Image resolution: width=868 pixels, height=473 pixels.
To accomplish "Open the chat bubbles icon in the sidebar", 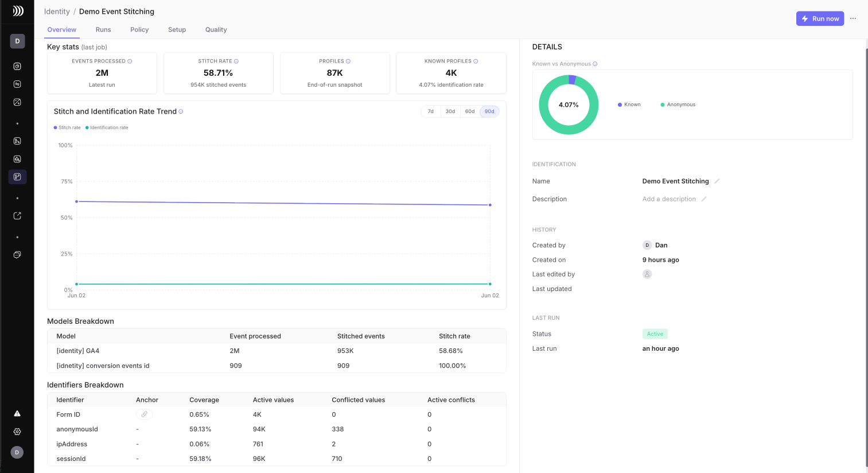I will 17,255.
